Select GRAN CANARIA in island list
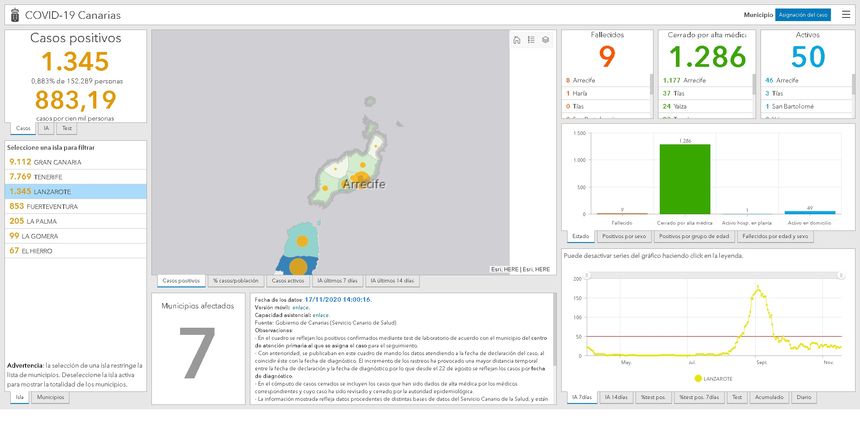 [x=45, y=161]
